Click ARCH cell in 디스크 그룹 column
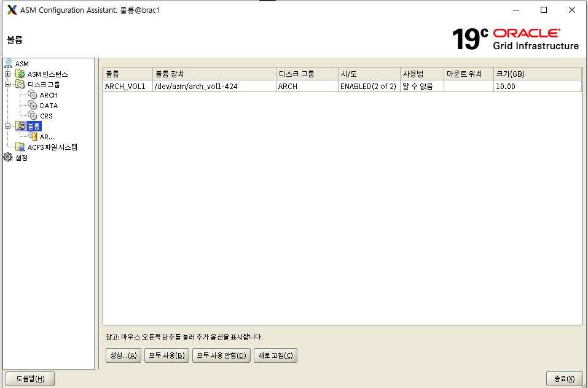The width and height of the screenshot is (588, 388). coord(307,87)
